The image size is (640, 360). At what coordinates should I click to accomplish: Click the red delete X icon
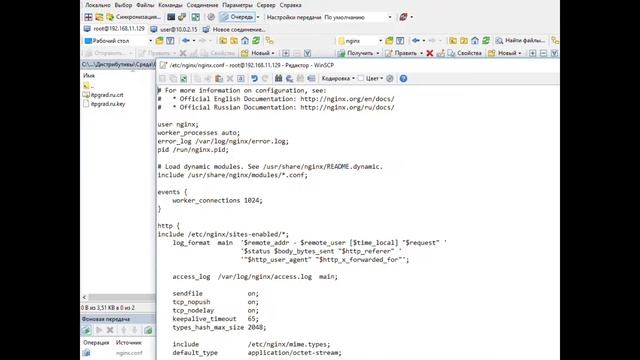coord(429,53)
